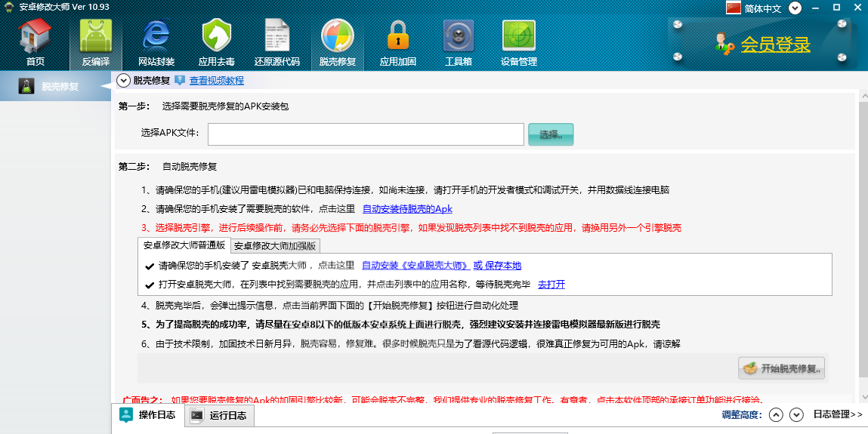
Task: Increase log height with the up arrow
Action: [x=776, y=415]
